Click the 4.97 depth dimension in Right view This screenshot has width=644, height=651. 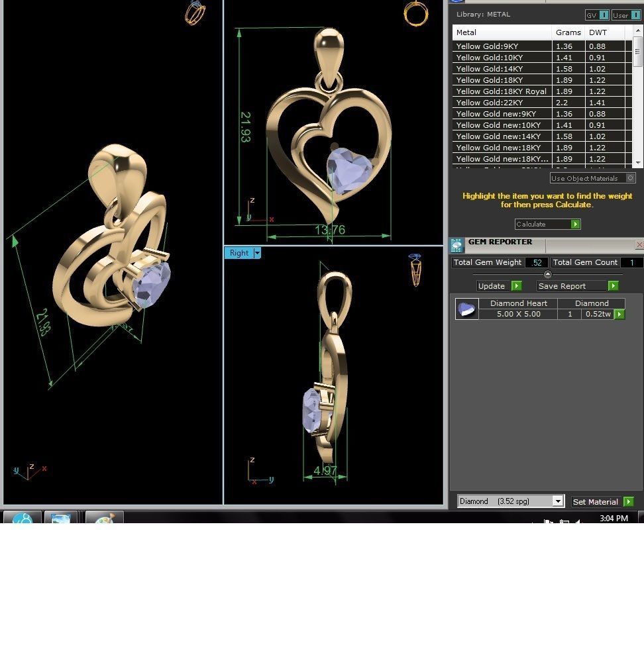325,470
